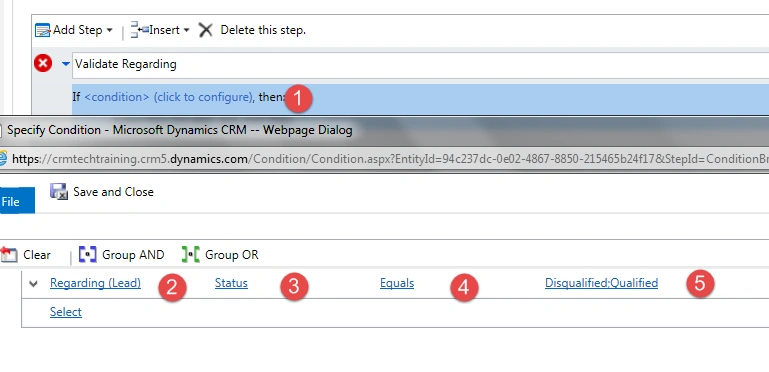Image resolution: width=769 pixels, height=372 pixels.
Task: Click the Equals operator link
Action: [397, 283]
